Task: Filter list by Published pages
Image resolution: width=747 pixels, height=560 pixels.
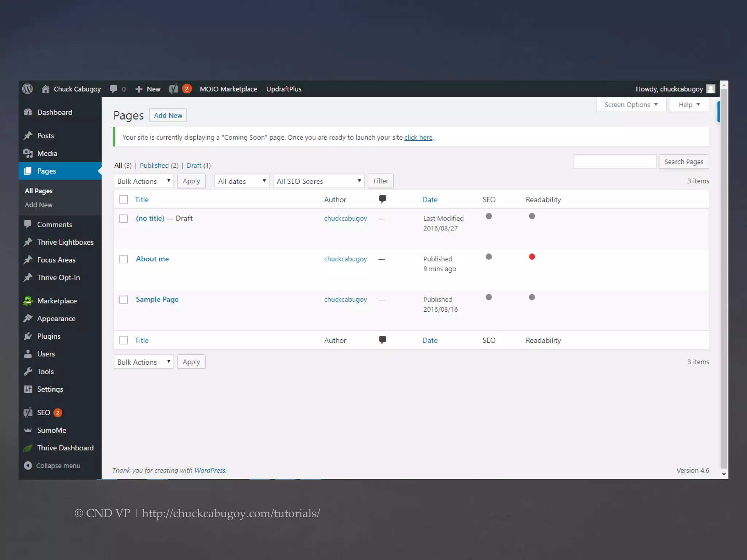Action: point(154,166)
